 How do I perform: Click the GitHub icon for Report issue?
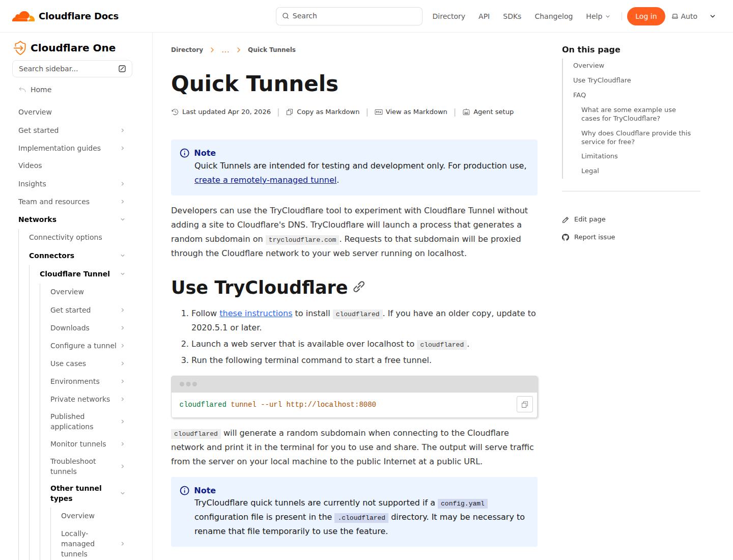pos(566,237)
